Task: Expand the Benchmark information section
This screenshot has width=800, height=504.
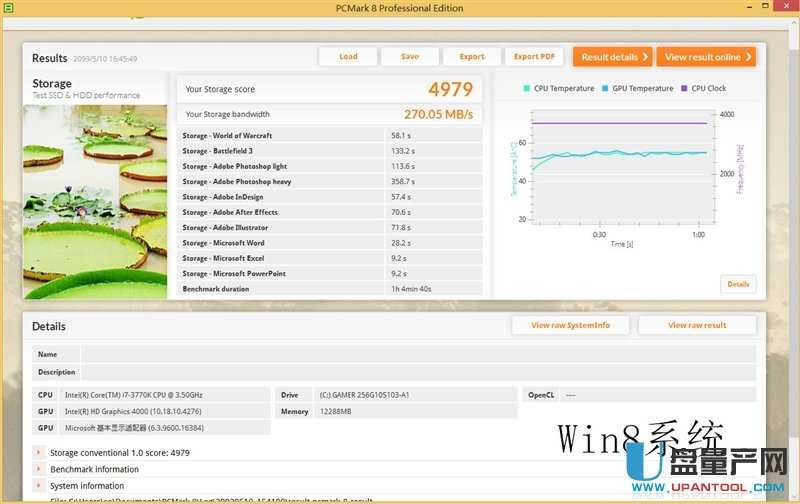Action: 39,469
